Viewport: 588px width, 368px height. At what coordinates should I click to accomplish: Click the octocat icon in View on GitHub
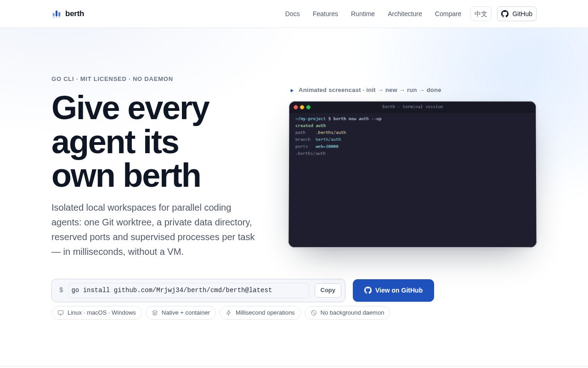tap(368, 290)
